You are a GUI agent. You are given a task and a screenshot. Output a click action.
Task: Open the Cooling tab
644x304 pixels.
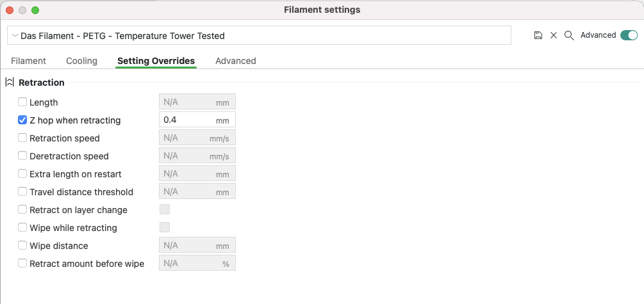81,61
